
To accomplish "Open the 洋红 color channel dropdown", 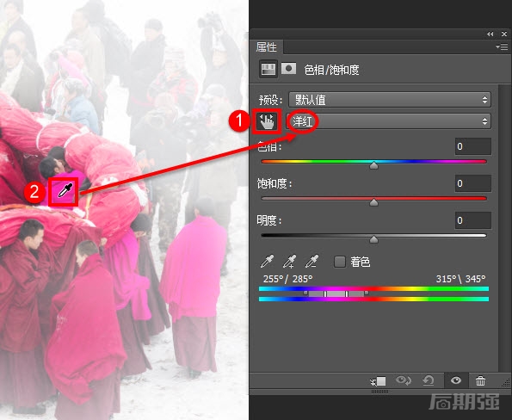I will tap(389, 121).
